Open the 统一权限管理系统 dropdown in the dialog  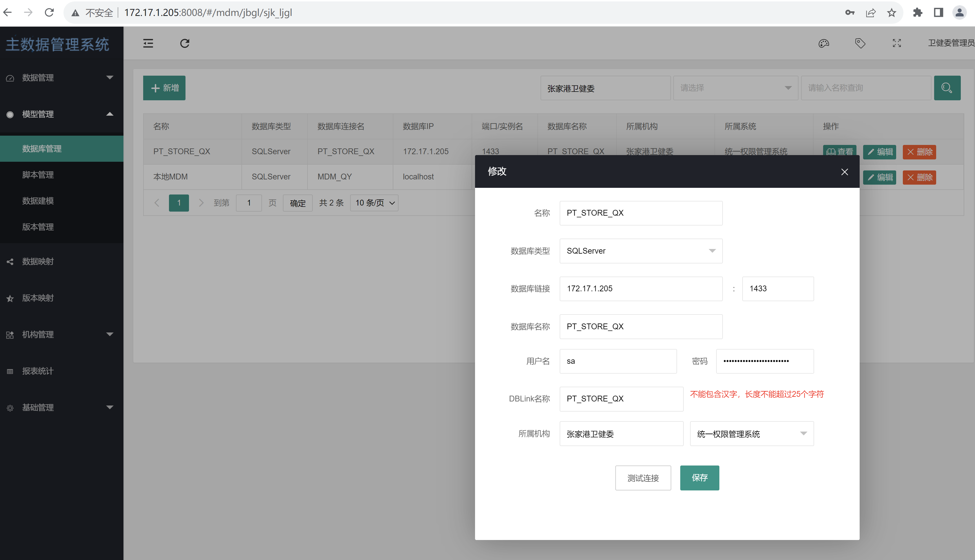[x=752, y=434]
